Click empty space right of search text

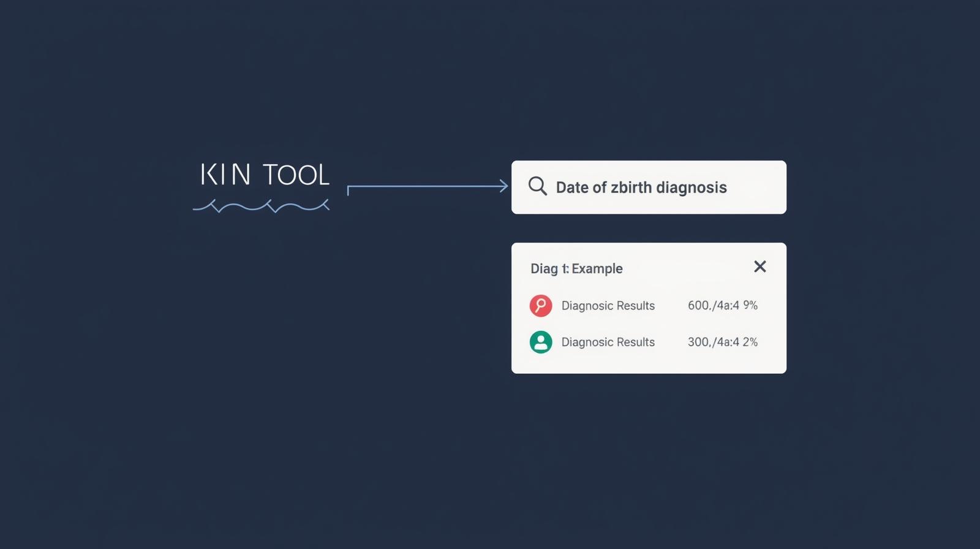point(756,187)
